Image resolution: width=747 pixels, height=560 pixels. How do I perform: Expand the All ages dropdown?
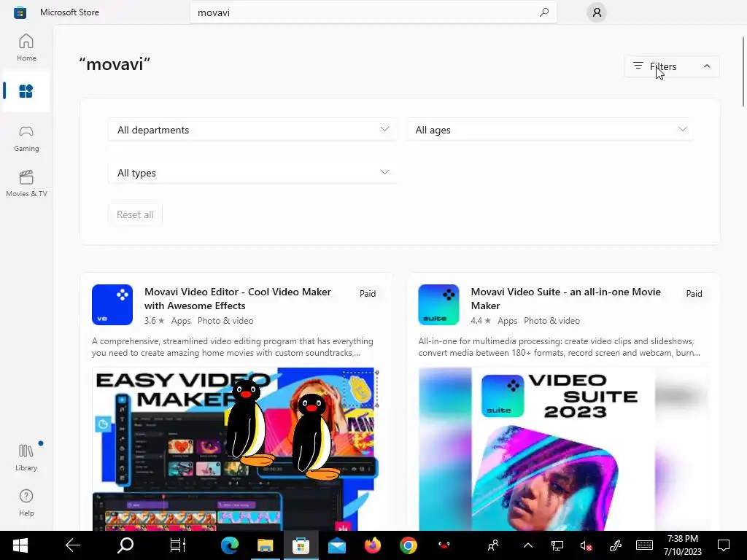point(551,130)
